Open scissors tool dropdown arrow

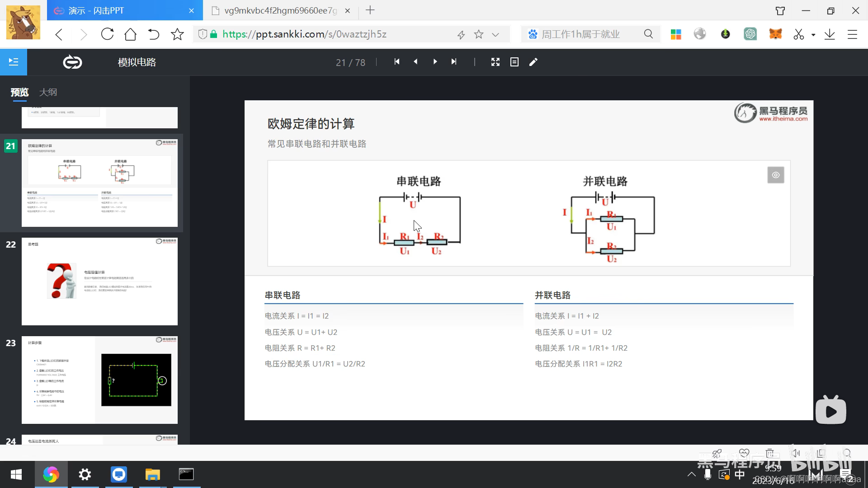[813, 34]
